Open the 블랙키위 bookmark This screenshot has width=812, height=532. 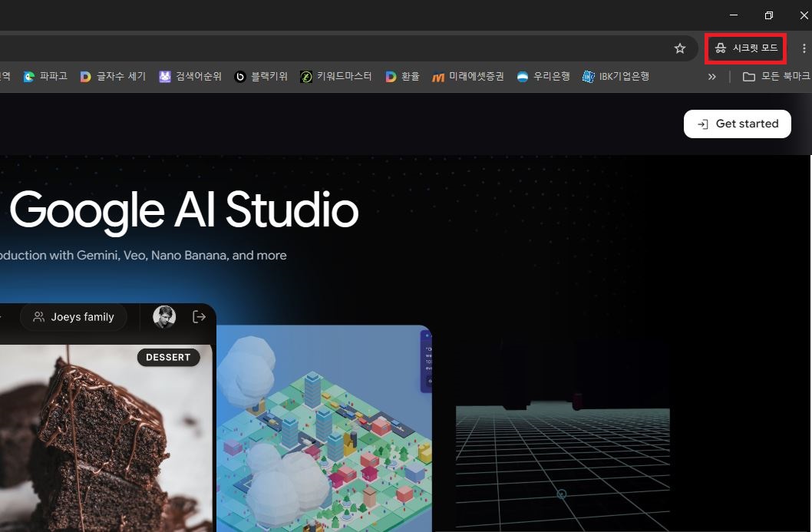[261, 77]
